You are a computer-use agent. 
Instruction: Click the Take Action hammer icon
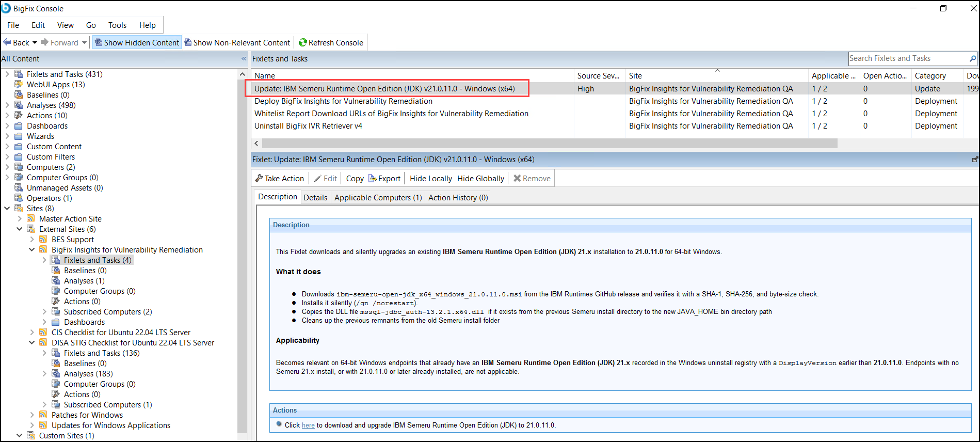click(259, 178)
